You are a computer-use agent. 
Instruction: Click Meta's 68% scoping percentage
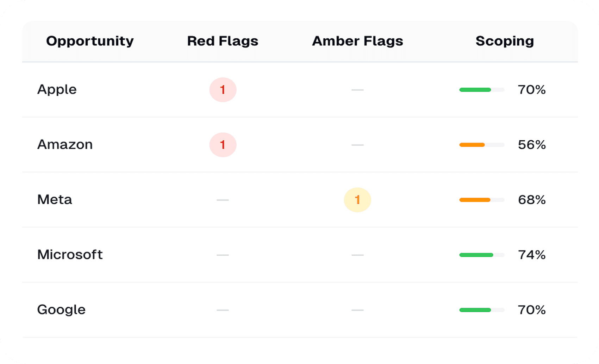click(x=531, y=200)
